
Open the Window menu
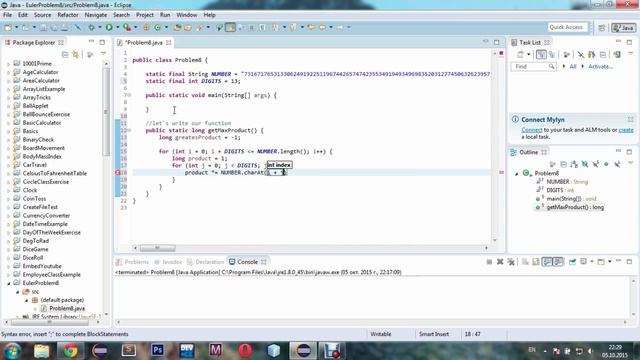point(187,15)
